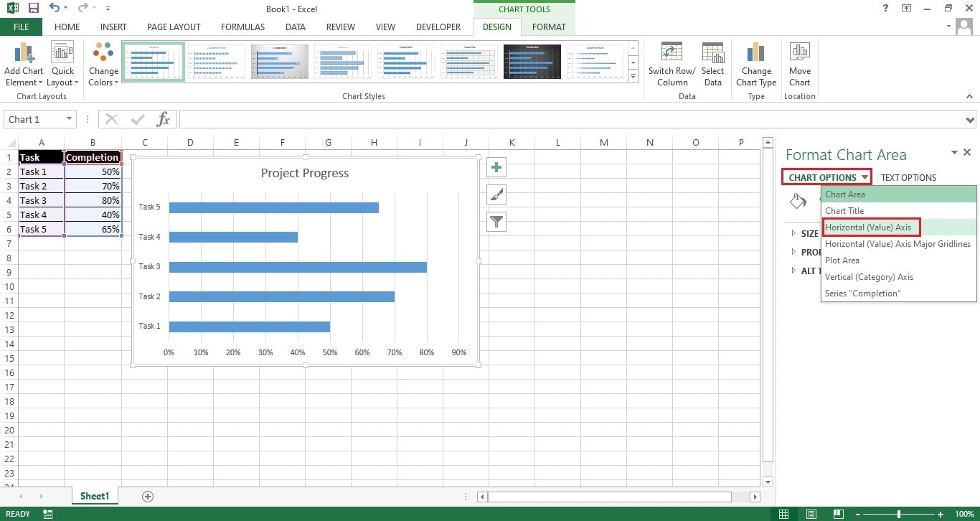Open the Insert Function (fx) dialog
Screen dimensions: 980x521
point(164,119)
